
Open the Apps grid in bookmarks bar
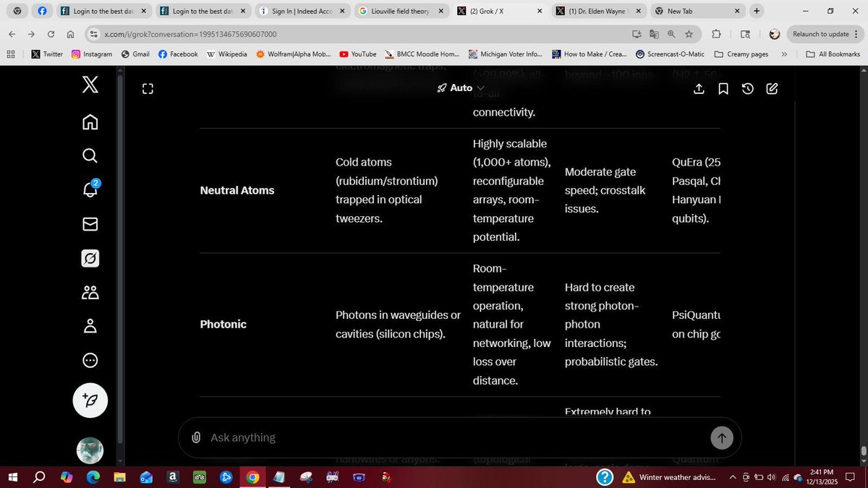tap(11, 54)
